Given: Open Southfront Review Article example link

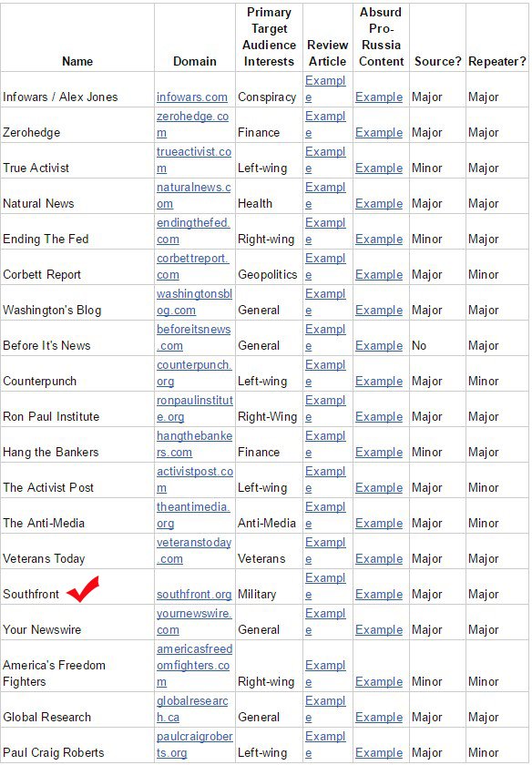Looking at the screenshot, I should 325,586.
